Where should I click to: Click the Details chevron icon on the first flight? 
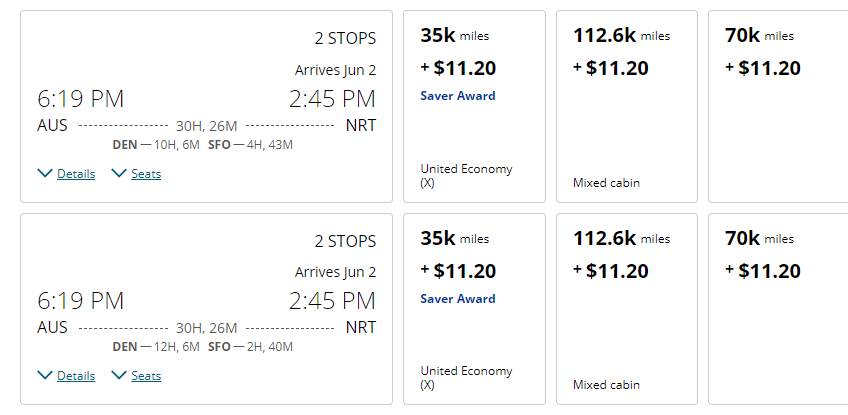[44, 174]
